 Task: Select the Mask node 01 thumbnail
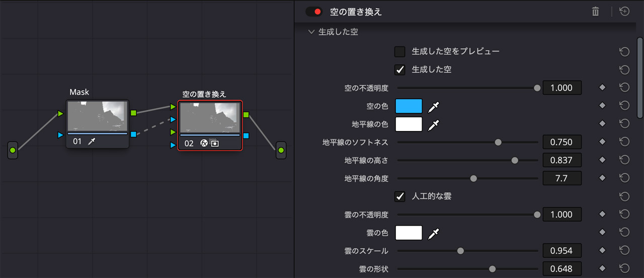(98, 117)
